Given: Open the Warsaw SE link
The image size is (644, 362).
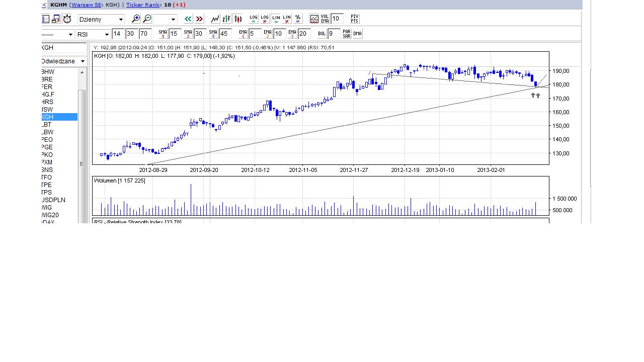Looking at the screenshot, I should [87, 5].
